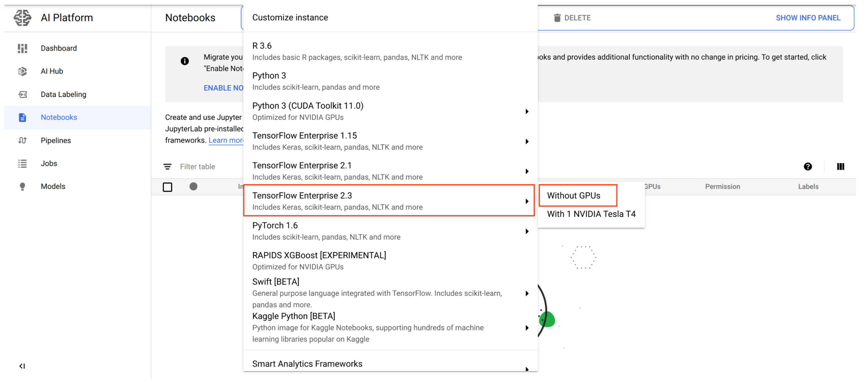Open the help question mark icon
The height and width of the screenshot is (382, 868).
[x=807, y=167]
